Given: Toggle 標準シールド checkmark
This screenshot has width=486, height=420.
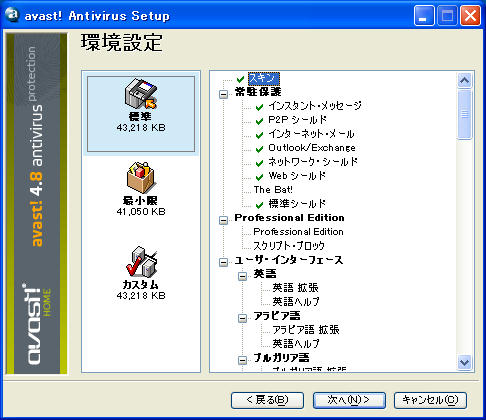Looking at the screenshot, I should click(x=259, y=205).
